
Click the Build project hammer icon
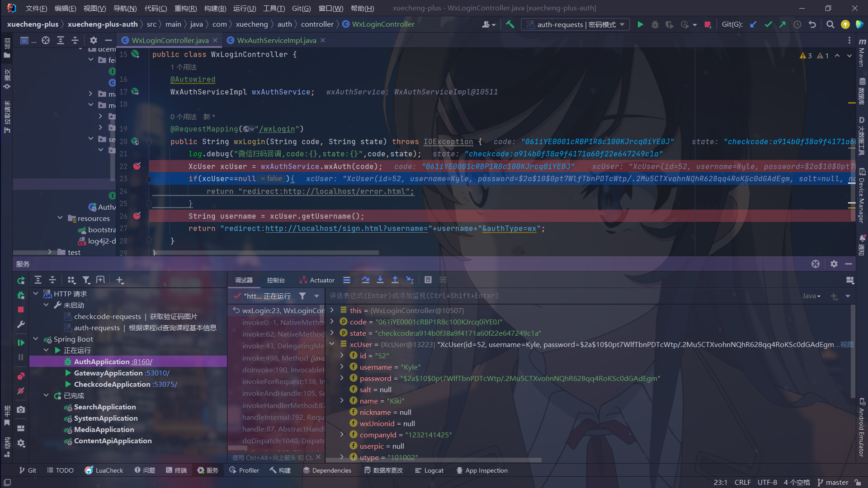pyautogui.click(x=510, y=24)
